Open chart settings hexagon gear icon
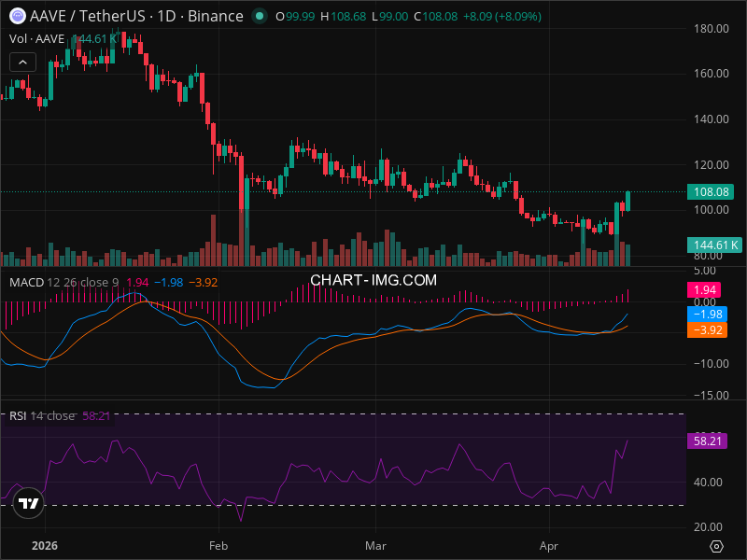The width and height of the screenshot is (747, 560). click(716, 546)
